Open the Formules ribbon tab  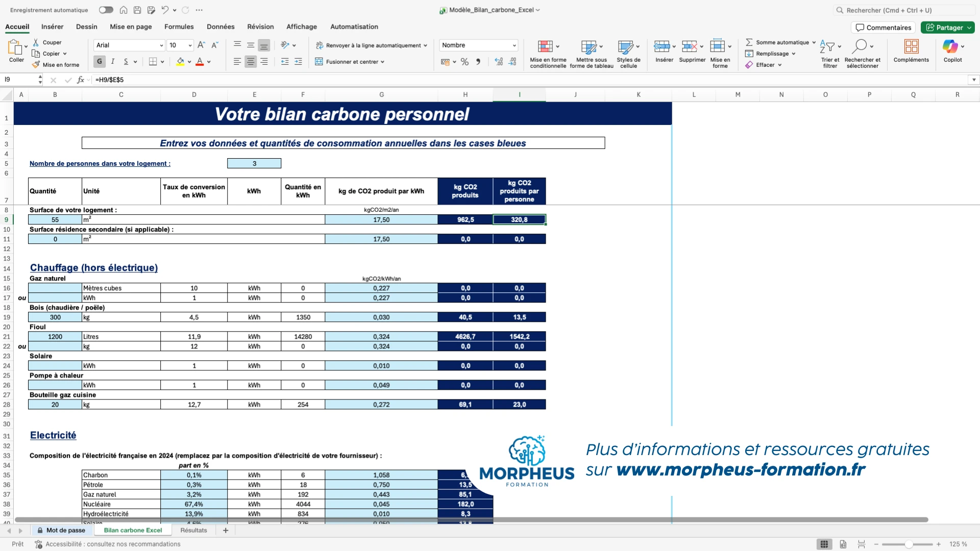click(x=179, y=27)
